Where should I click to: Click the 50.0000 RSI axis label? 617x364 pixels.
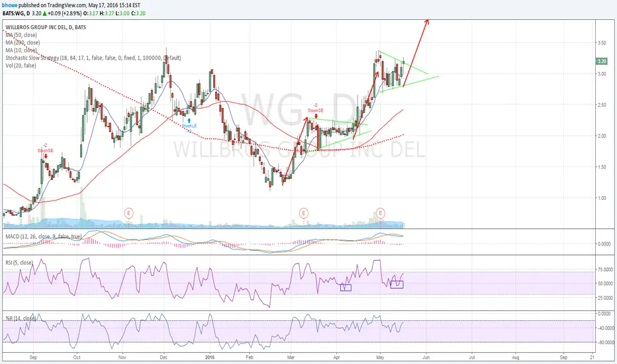(605, 284)
